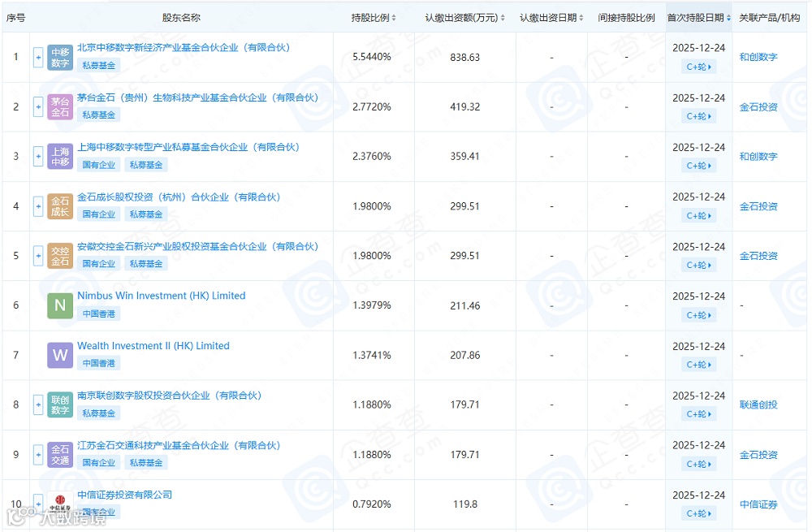
Task: Click the 中信证券 logo icon in row 10
Action: pyautogui.click(x=60, y=504)
